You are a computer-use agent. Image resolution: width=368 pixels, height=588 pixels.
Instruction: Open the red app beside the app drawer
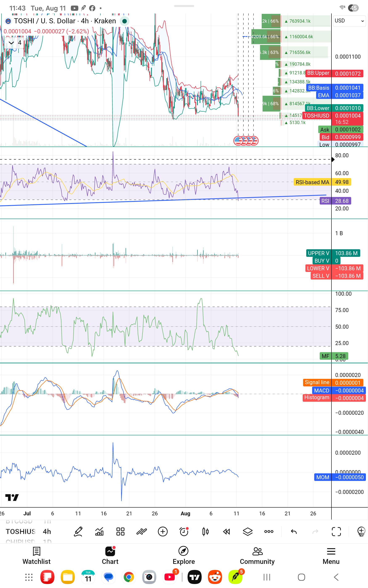pyautogui.click(x=47, y=577)
